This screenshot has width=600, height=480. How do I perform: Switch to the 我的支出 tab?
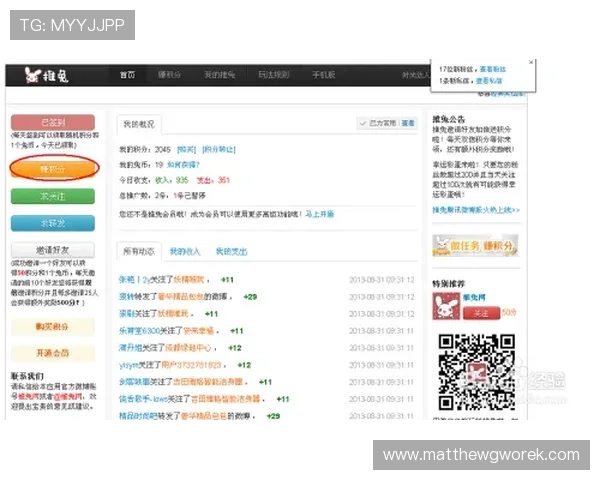point(232,251)
